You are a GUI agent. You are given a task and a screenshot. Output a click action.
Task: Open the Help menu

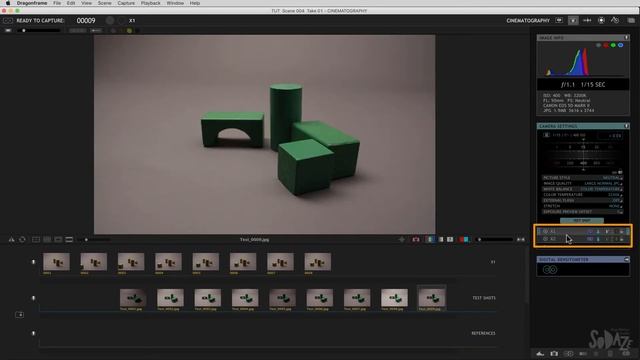[195, 3]
